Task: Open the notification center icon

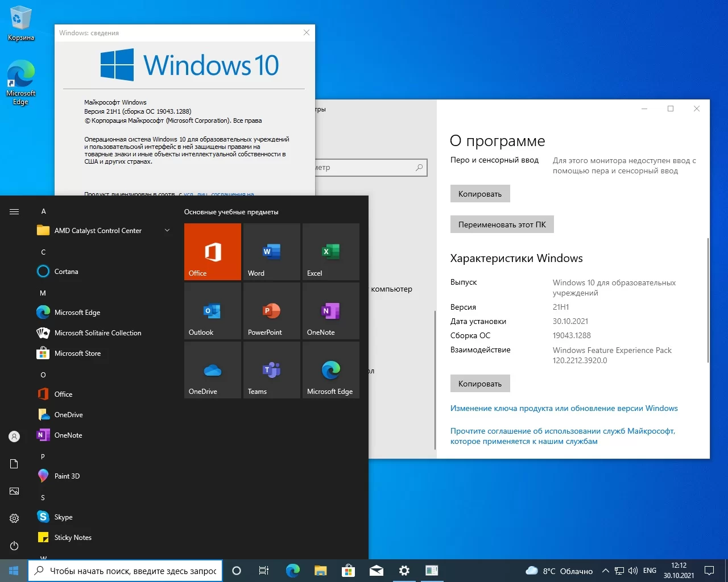Action: click(709, 571)
